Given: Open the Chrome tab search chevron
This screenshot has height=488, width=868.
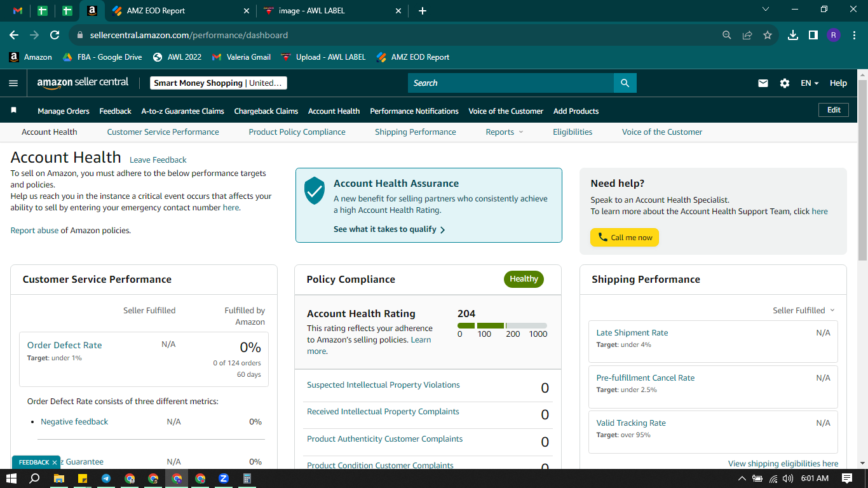Looking at the screenshot, I should (766, 10).
